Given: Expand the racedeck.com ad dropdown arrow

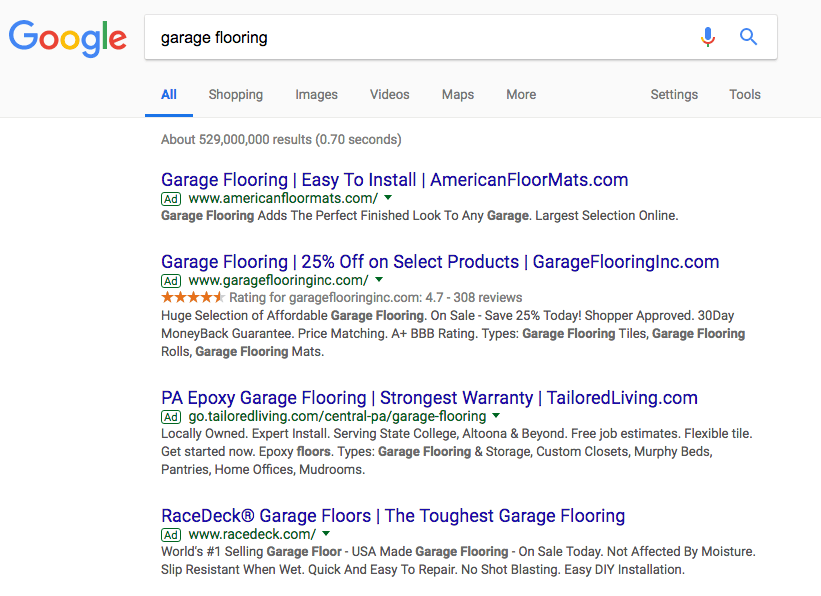Looking at the screenshot, I should pos(326,534).
